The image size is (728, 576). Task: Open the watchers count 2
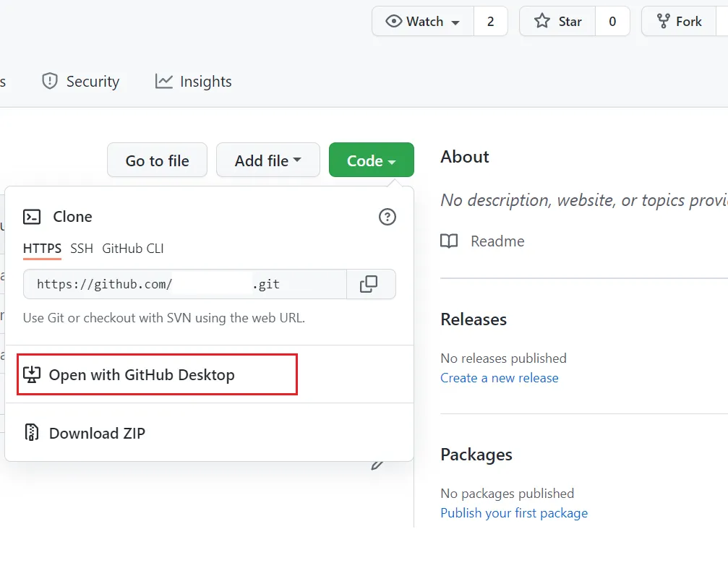(x=491, y=22)
